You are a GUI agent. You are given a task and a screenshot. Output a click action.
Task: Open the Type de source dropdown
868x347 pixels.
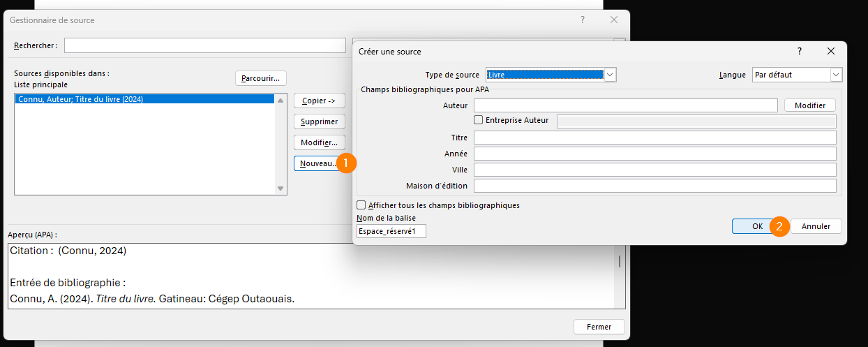click(610, 75)
